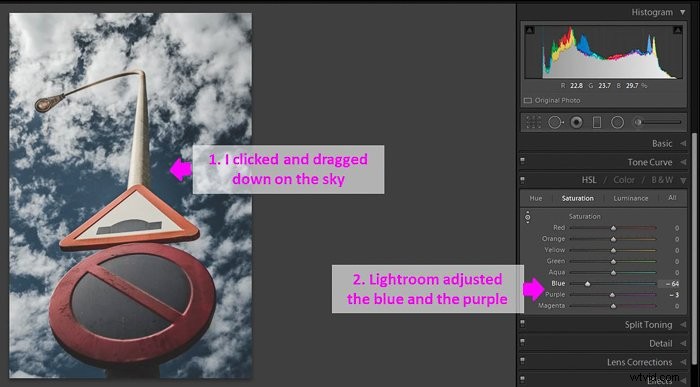Expand the Lens Corrections panel triangle
Screen dimensions: 700x387
tap(683, 362)
